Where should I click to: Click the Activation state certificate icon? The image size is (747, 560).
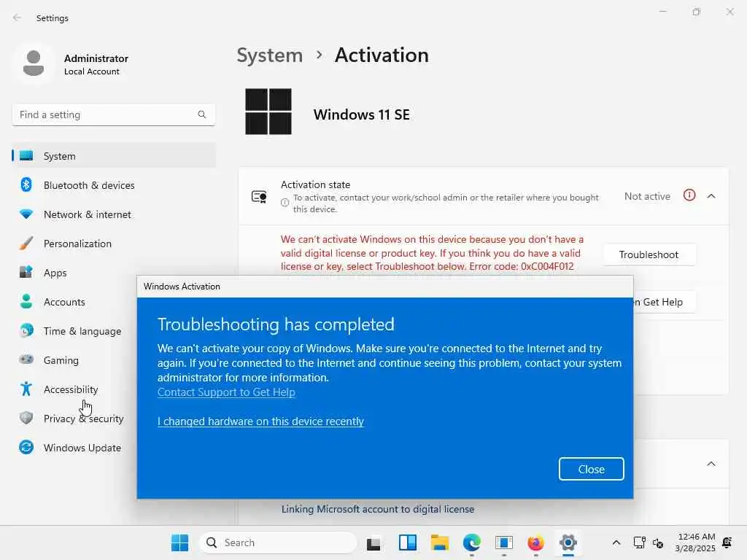[x=259, y=196]
